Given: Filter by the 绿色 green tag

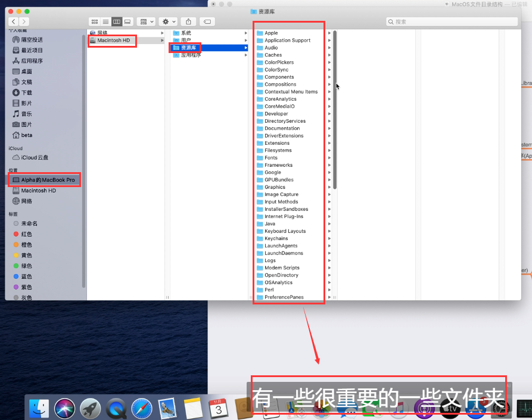Looking at the screenshot, I should [x=23, y=266].
